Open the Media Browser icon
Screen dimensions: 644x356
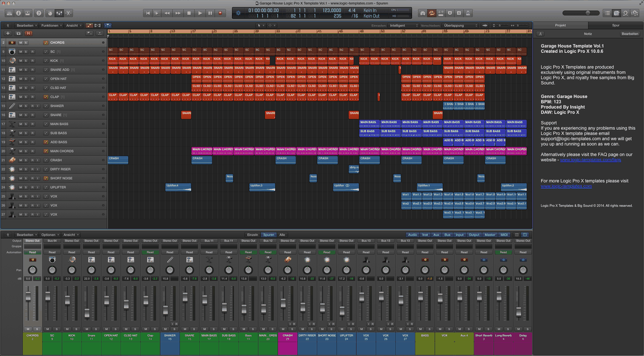[x=634, y=13]
